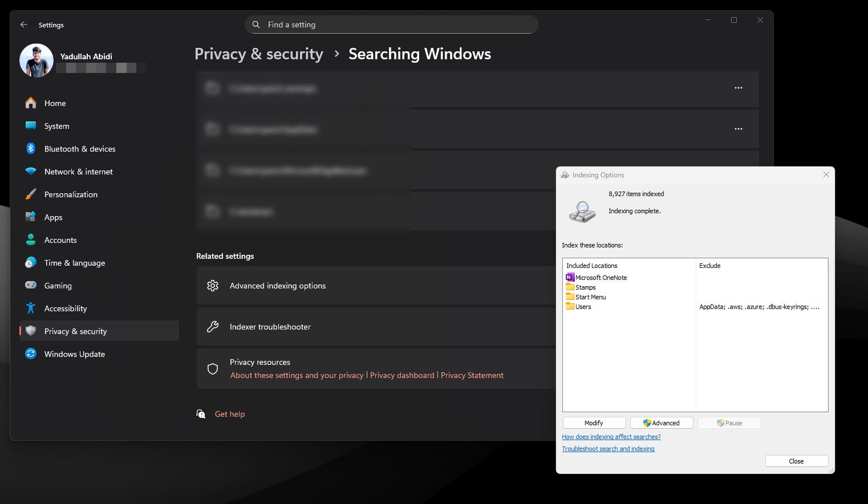Viewport: 868px width, 504px height.
Task: Click Get help link
Action: click(x=230, y=414)
